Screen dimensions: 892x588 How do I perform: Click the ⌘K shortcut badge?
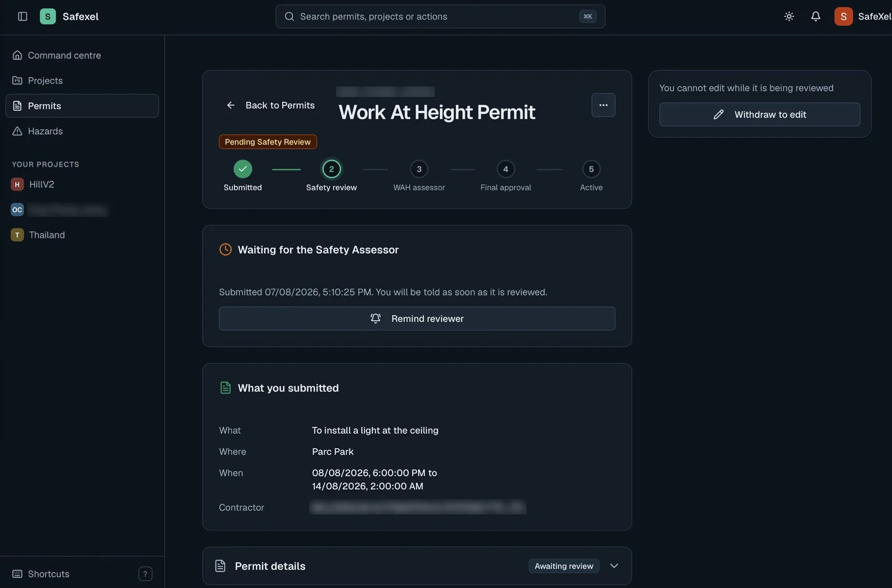click(588, 16)
